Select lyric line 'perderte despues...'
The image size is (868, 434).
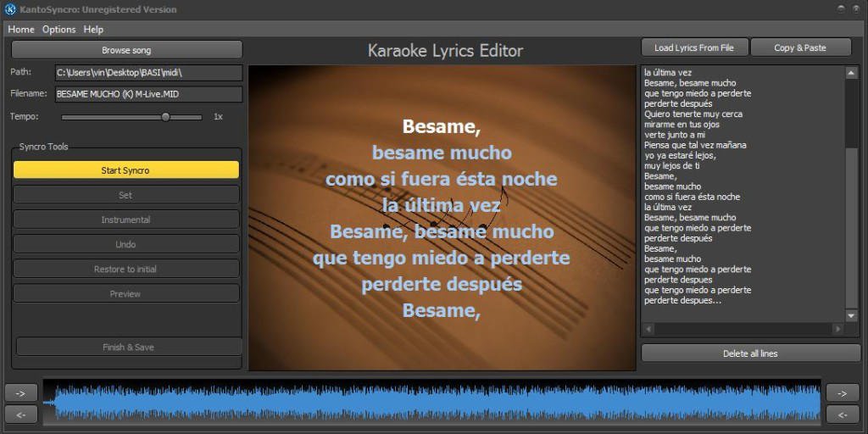(x=682, y=301)
